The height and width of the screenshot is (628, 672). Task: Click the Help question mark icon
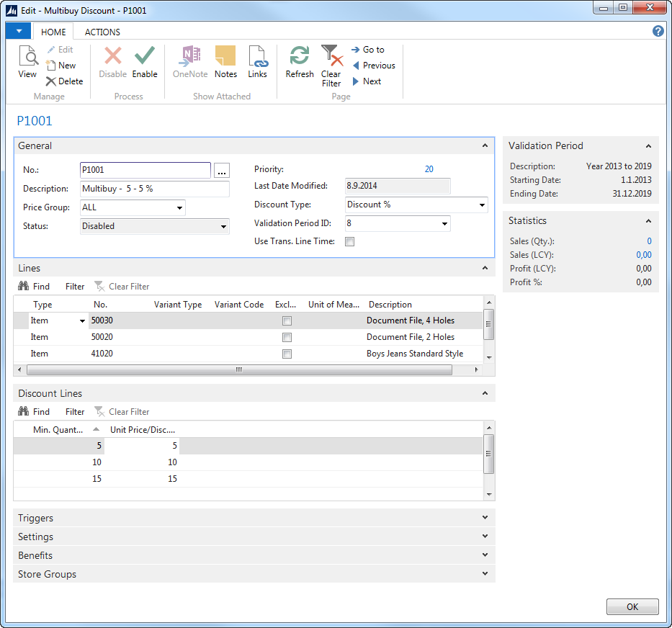pyautogui.click(x=658, y=31)
